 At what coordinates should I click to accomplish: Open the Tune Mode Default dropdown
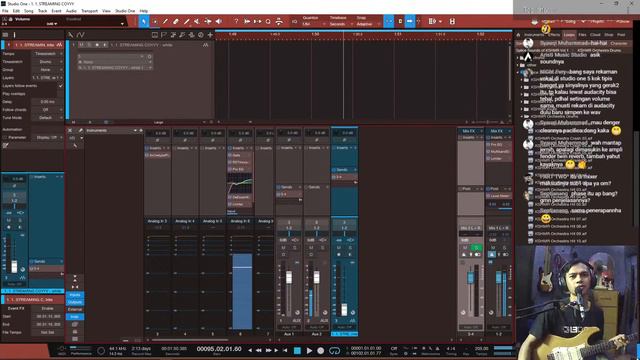click(47, 118)
